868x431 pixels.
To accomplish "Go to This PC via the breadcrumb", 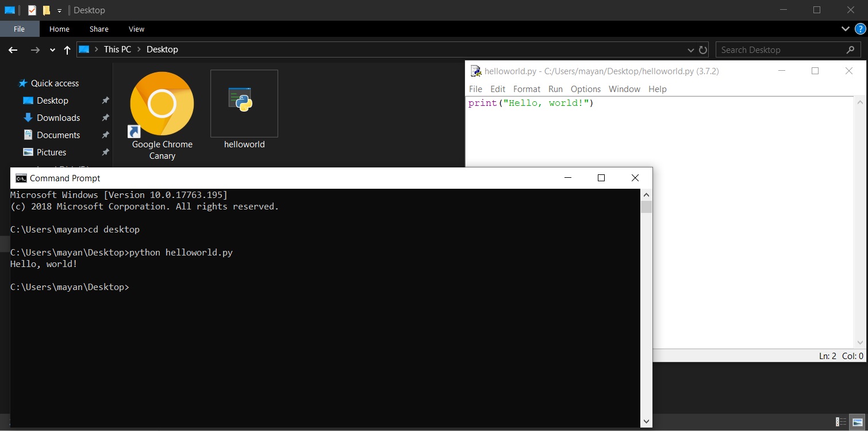I will (117, 49).
